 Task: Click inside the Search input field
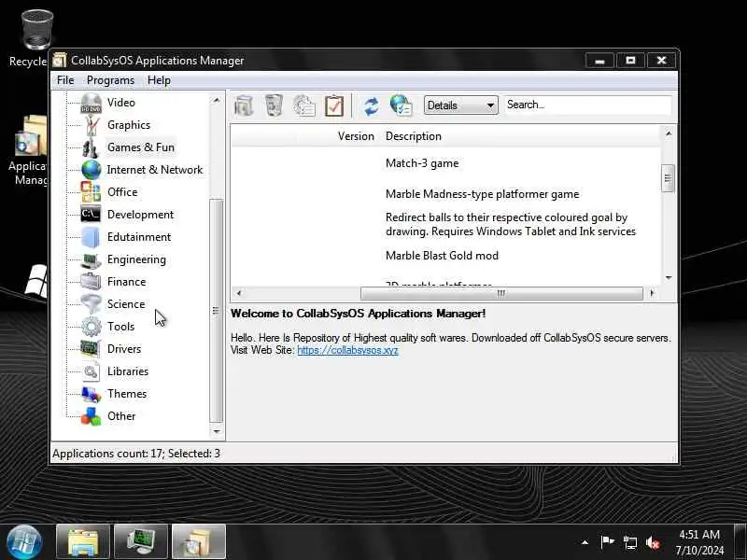click(x=588, y=105)
